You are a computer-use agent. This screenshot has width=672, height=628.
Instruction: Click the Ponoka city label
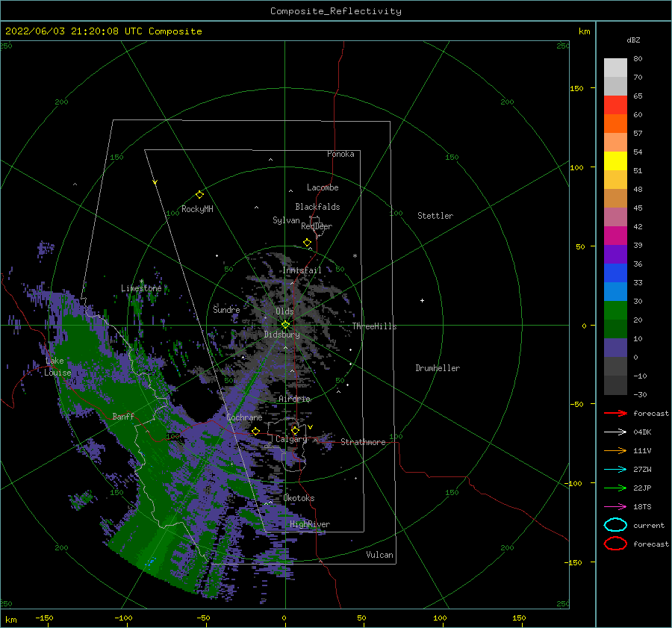point(340,154)
